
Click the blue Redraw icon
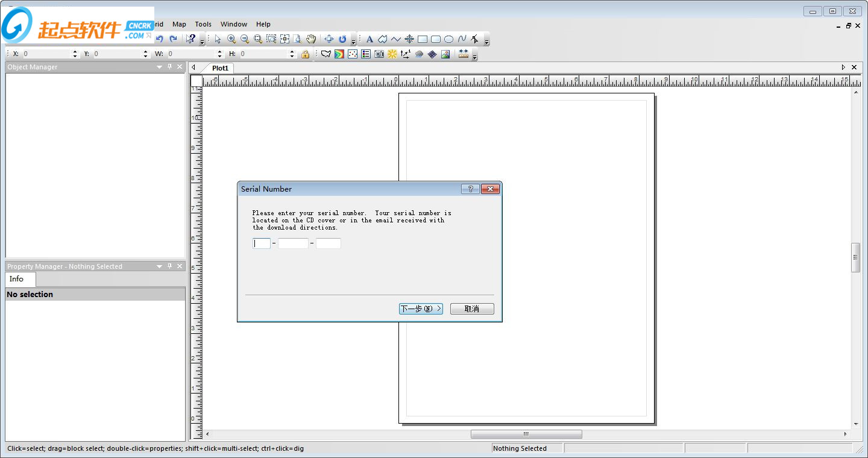(x=342, y=39)
